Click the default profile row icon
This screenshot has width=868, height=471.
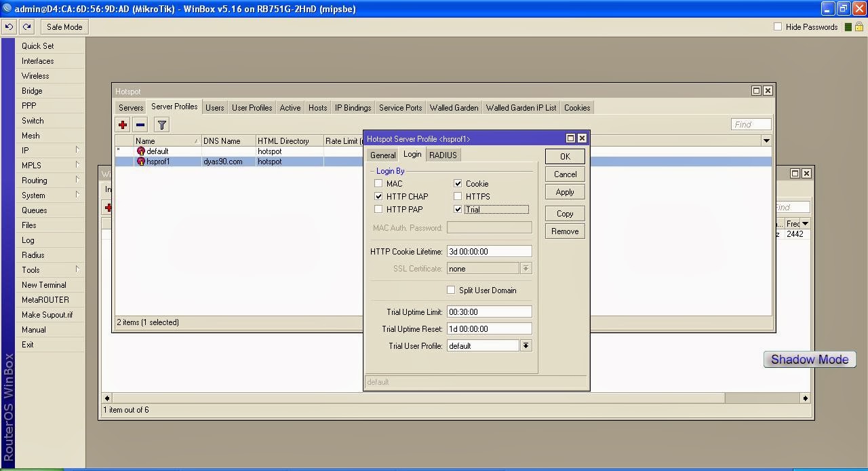(x=141, y=151)
